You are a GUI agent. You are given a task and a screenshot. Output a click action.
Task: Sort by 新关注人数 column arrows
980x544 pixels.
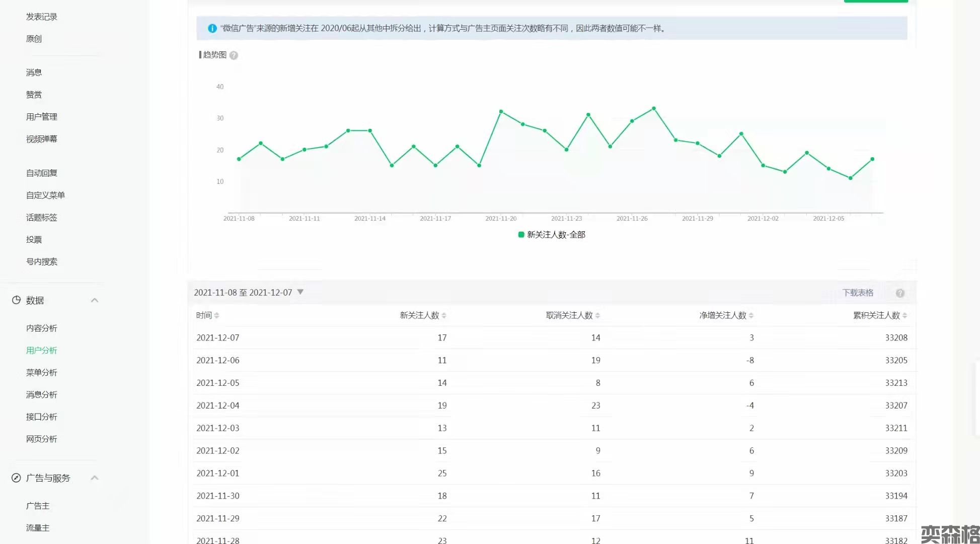444,316
